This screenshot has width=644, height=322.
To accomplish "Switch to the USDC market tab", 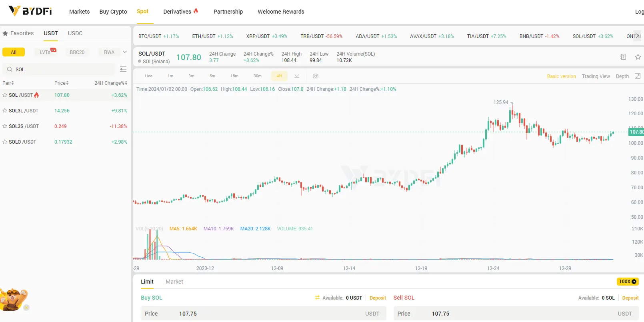I will point(75,33).
